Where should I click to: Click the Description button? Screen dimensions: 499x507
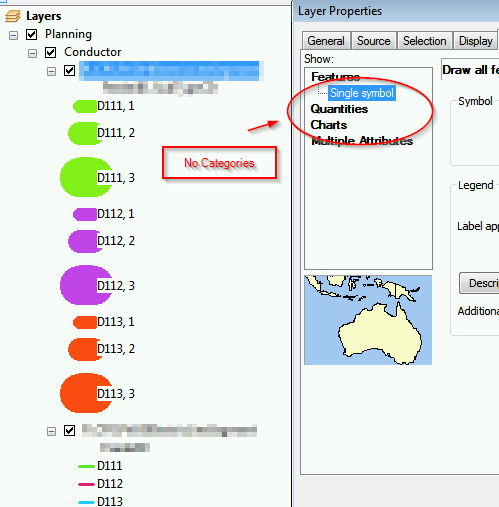click(479, 283)
